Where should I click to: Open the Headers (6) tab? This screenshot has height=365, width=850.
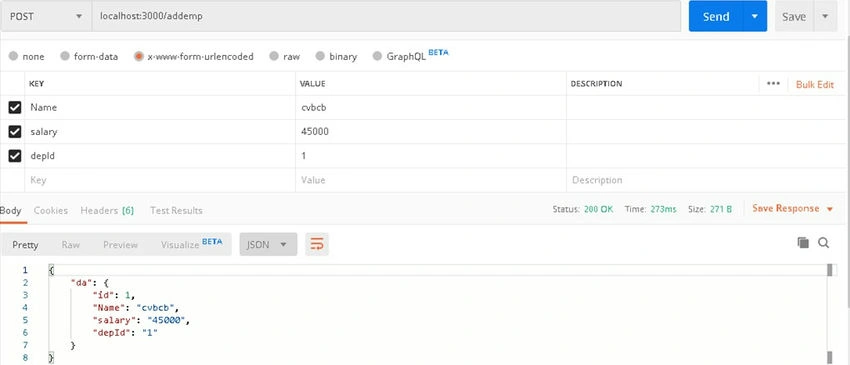tap(107, 210)
